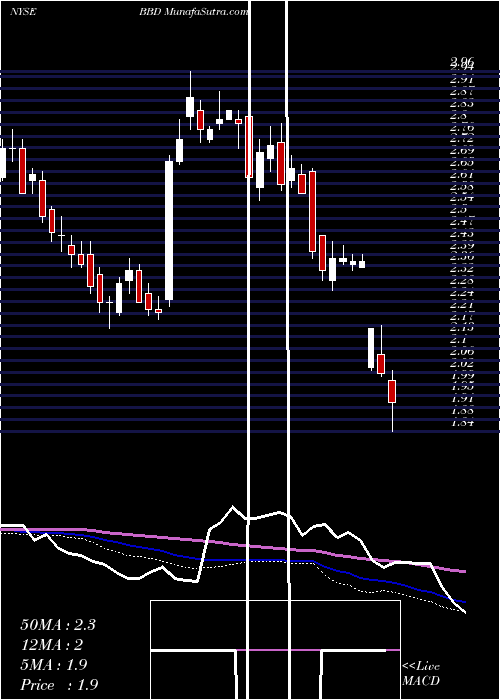The image size is (500, 700).
Task: Click the 2.69 price axis label
Action: [x=462, y=151]
